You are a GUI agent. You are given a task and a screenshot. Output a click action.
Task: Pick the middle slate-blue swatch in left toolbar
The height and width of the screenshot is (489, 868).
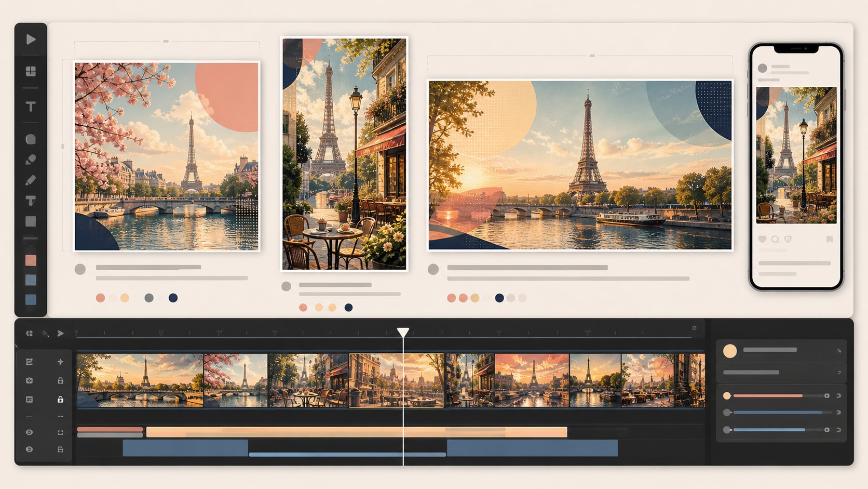[x=31, y=280]
